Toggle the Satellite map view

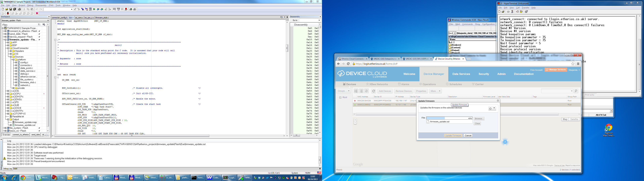tap(574, 119)
